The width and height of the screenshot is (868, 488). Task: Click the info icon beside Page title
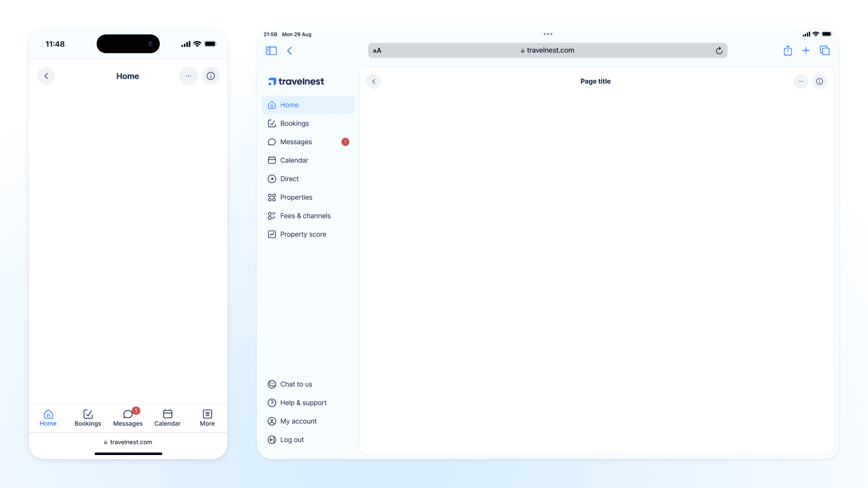point(819,81)
